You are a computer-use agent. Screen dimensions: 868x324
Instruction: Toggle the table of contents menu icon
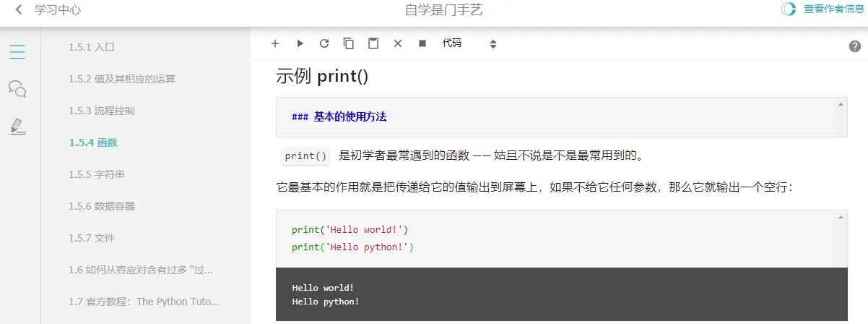(17, 52)
